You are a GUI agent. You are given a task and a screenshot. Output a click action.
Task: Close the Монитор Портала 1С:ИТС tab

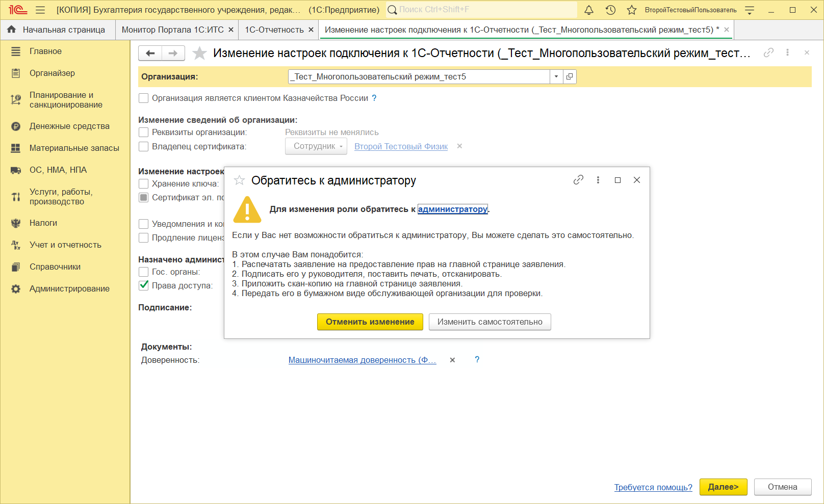click(x=231, y=30)
